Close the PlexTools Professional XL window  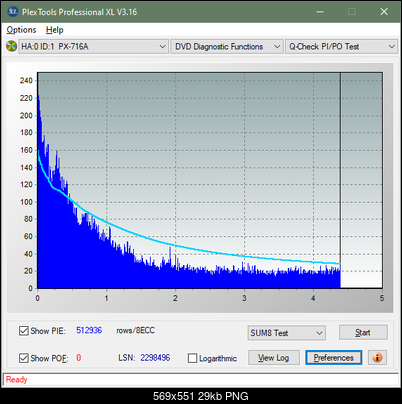coord(384,12)
